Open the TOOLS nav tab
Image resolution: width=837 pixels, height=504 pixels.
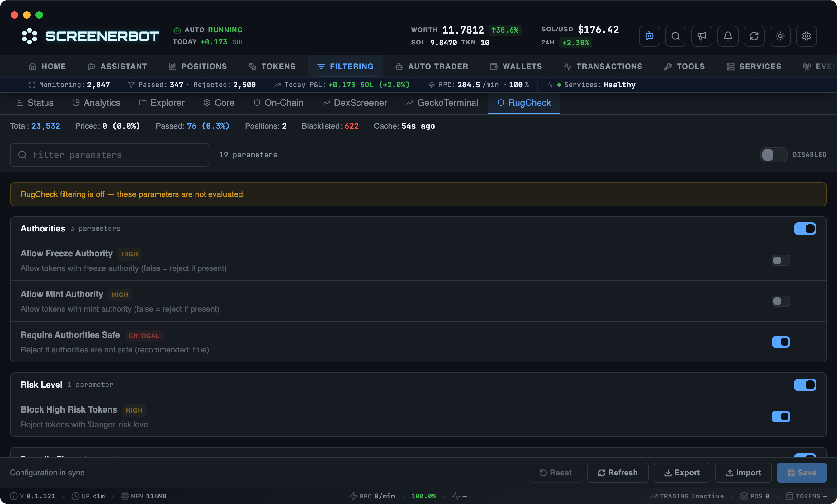click(684, 66)
